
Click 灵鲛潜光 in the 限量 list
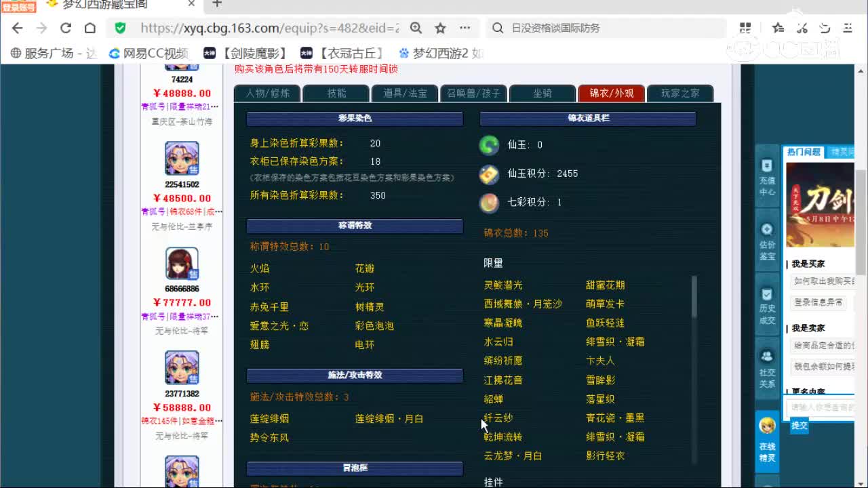click(503, 285)
